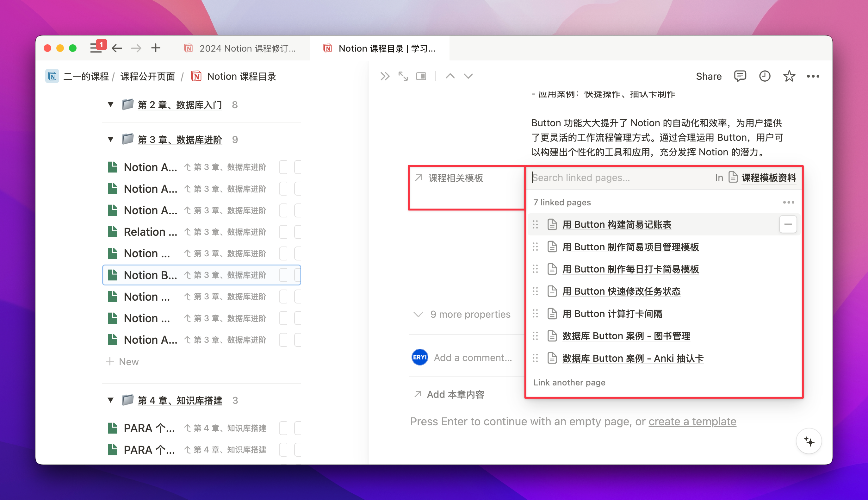Click Add a comment field
This screenshot has height=500, width=868.
(x=473, y=358)
